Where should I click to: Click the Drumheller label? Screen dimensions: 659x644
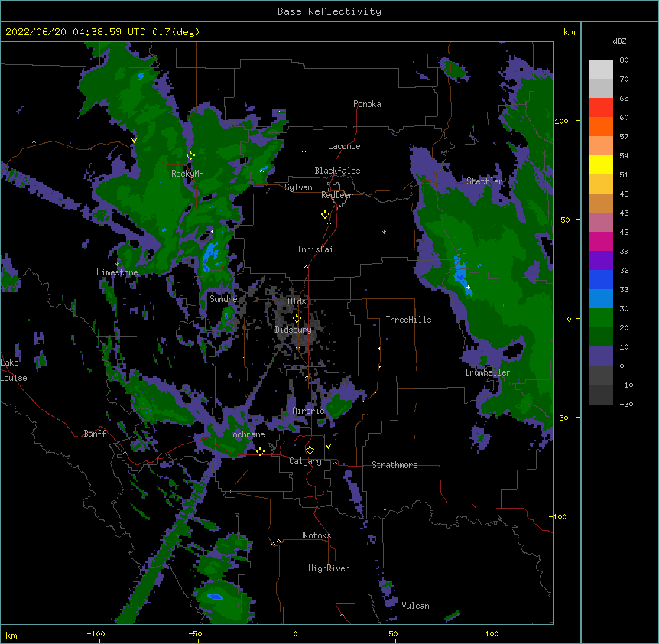pos(488,372)
